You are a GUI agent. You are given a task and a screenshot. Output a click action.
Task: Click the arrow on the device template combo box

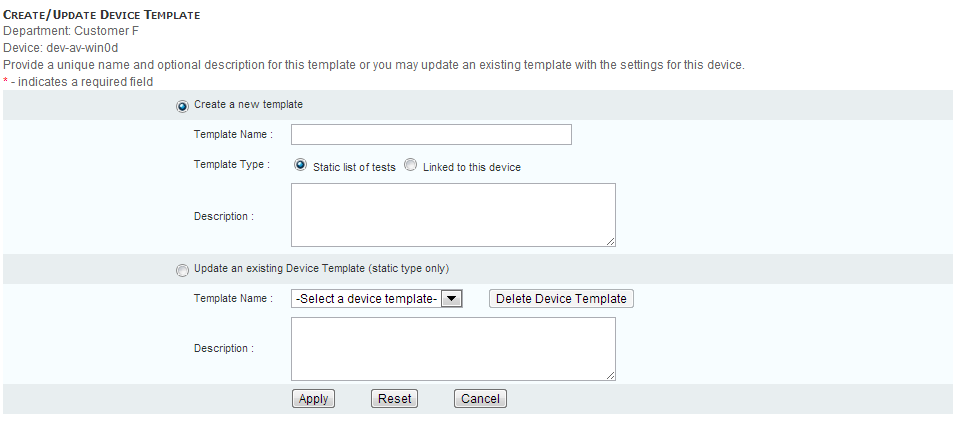(x=451, y=298)
